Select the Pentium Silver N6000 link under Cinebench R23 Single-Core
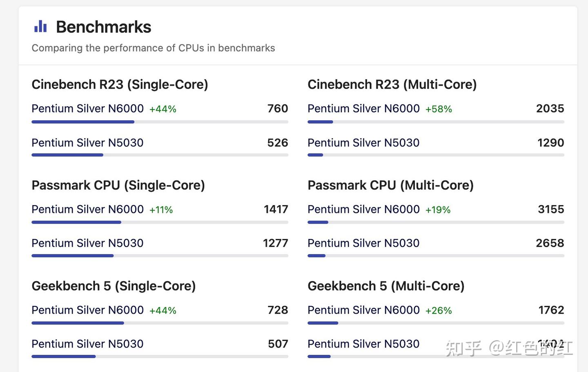The height and width of the screenshot is (372, 588). pos(87,108)
